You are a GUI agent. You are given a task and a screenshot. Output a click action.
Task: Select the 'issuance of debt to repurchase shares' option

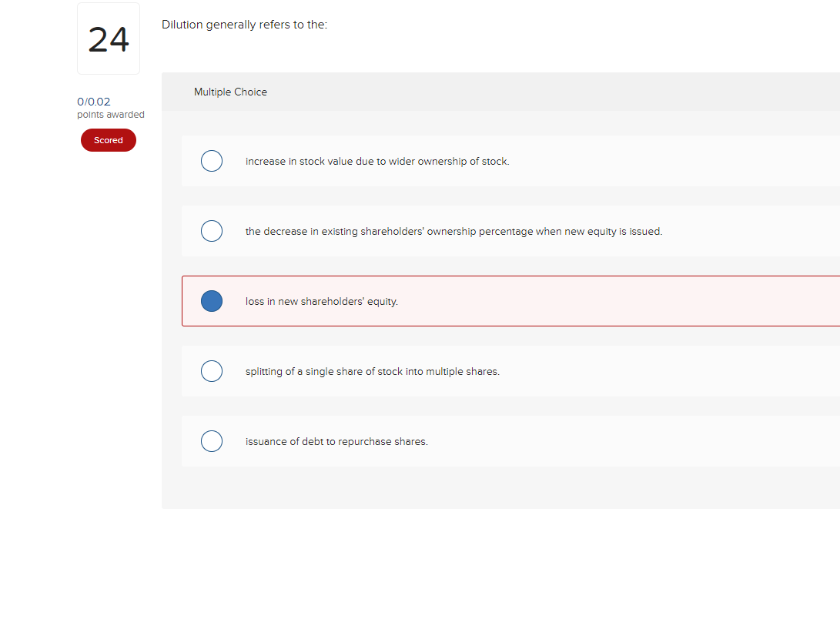coord(212,440)
